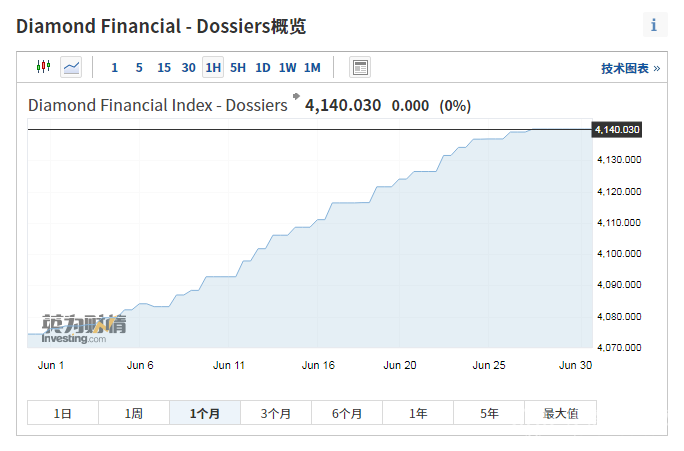The width and height of the screenshot is (684, 451).
Task: Open the 技术图表 link
Action: [630, 68]
